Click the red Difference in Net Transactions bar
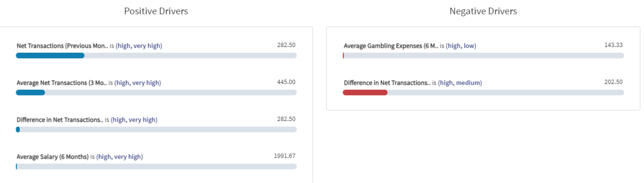 365,93
